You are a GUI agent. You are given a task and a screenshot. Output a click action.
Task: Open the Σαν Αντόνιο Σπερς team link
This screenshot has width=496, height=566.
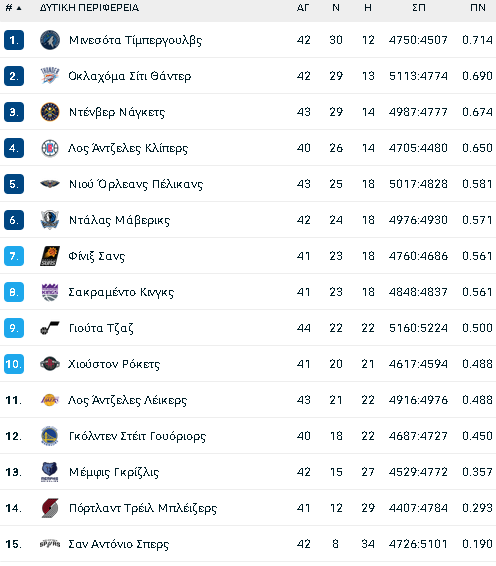tap(118, 544)
